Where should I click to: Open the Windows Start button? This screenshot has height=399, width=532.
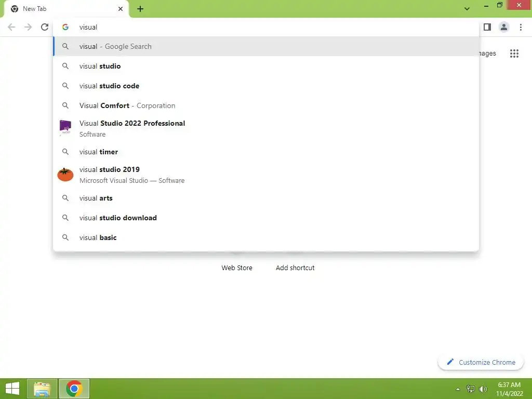pyautogui.click(x=12, y=389)
